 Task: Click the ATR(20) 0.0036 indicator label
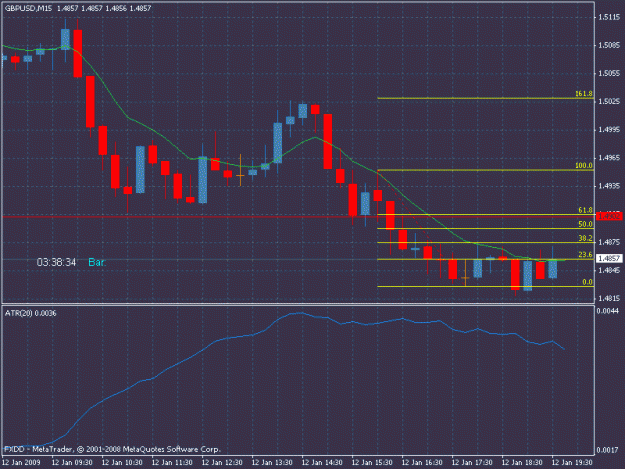coord(31,313)
